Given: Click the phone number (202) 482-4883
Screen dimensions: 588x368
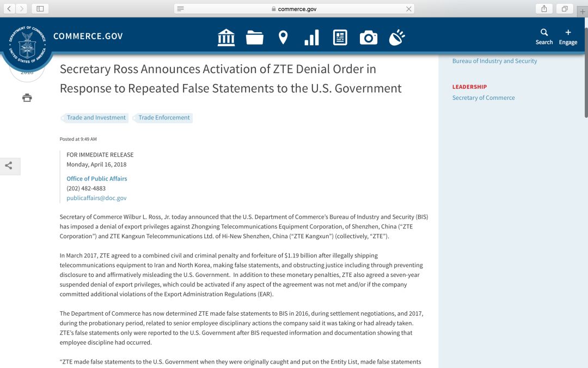Looking at the screenshot, I should [86, 189].
